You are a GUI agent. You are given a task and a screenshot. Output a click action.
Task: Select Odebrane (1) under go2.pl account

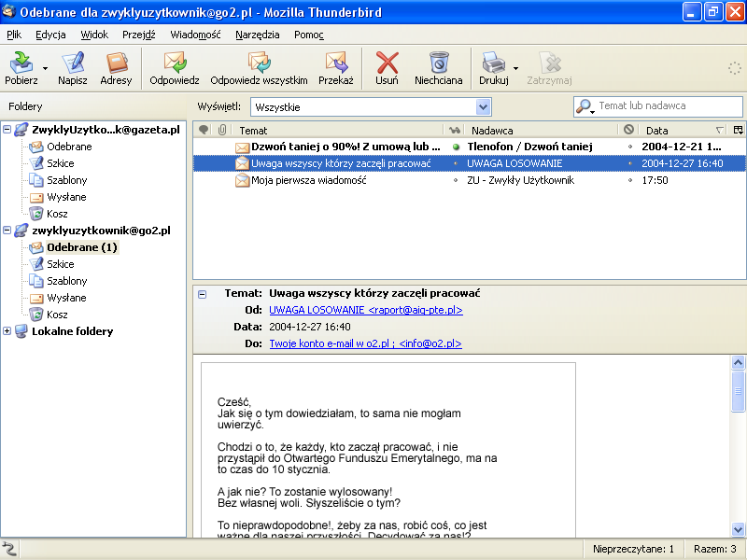[x=82, y=247]
